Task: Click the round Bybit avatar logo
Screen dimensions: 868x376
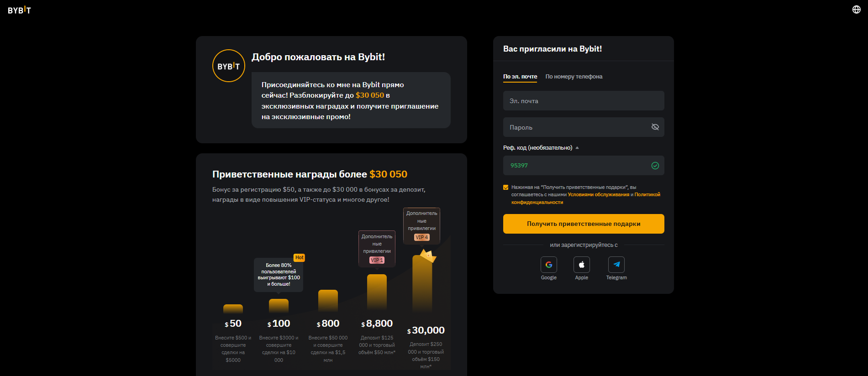Action: coord(229,66)
